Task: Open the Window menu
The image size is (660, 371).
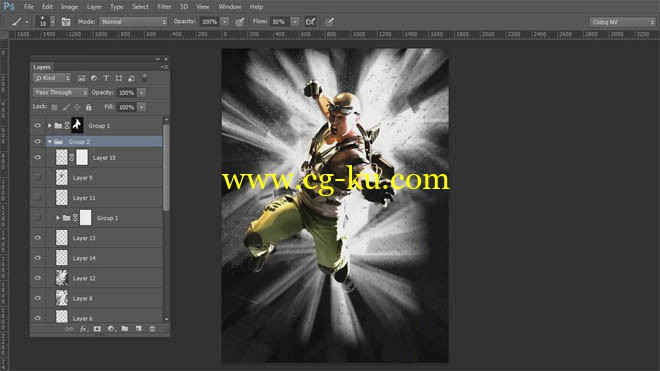Action: click(229, 7)
